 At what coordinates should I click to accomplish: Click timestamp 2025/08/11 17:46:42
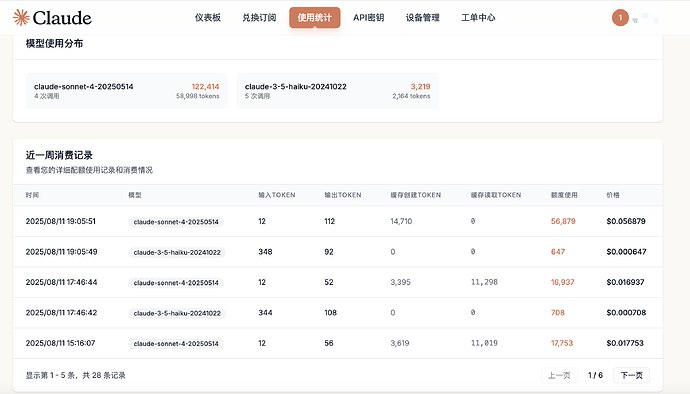[62, 313]
